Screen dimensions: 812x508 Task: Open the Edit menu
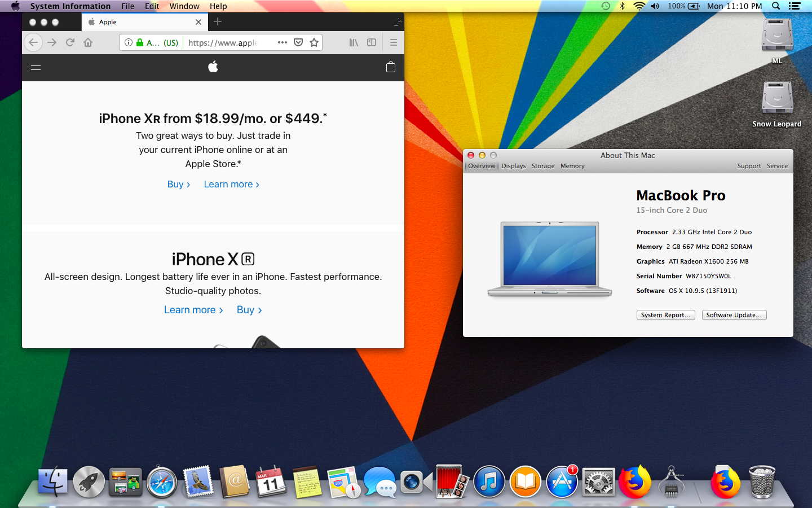pyautogui.click(x=152, y=6)
